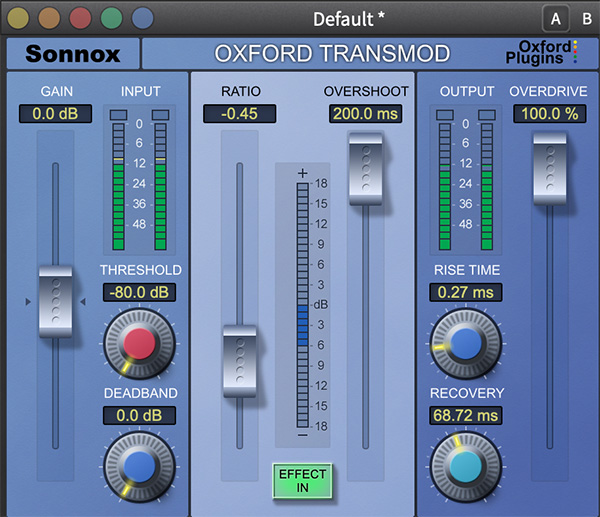Click the OVERSHOOT label
Image resolution: width=600 pixels, height=517 pixels.
coord(366,91)
